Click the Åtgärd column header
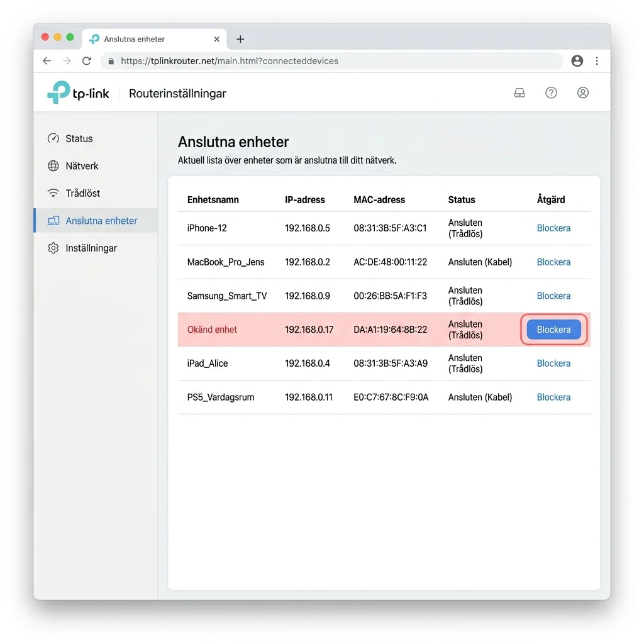 (x=551, y=199)
